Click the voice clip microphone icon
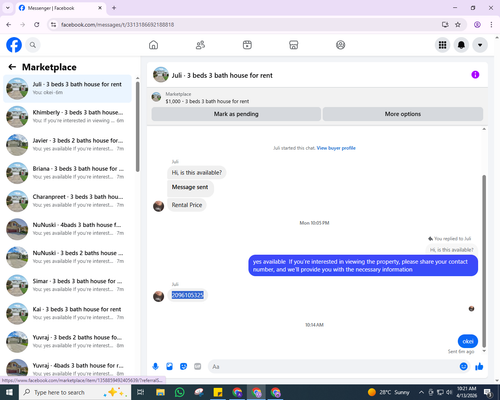The height and width of the screenshot is (400, 500). [155, 367]
